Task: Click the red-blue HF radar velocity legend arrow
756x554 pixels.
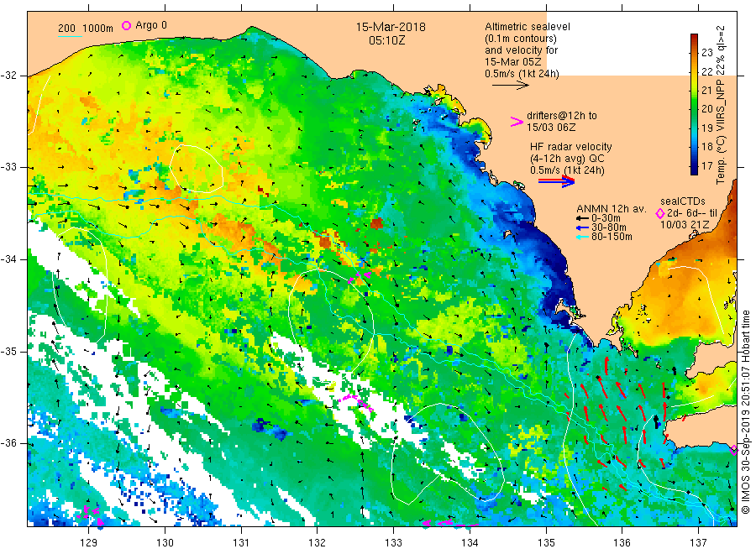Action: (x=556, y=181)
